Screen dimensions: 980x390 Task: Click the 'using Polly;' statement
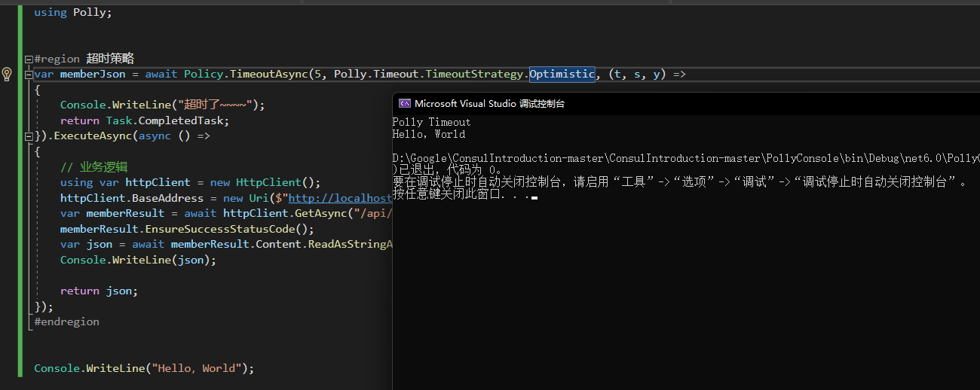pyautogui.click(x=72, y=12)
